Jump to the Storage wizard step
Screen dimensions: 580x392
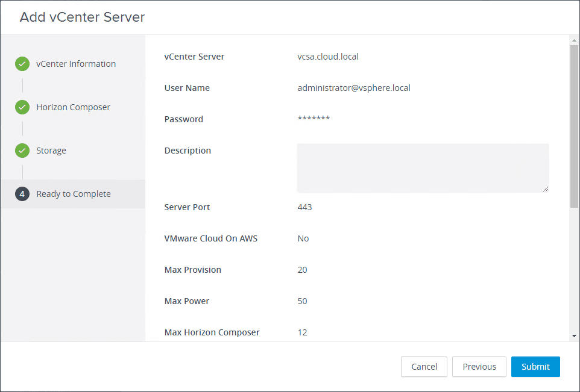51,151
